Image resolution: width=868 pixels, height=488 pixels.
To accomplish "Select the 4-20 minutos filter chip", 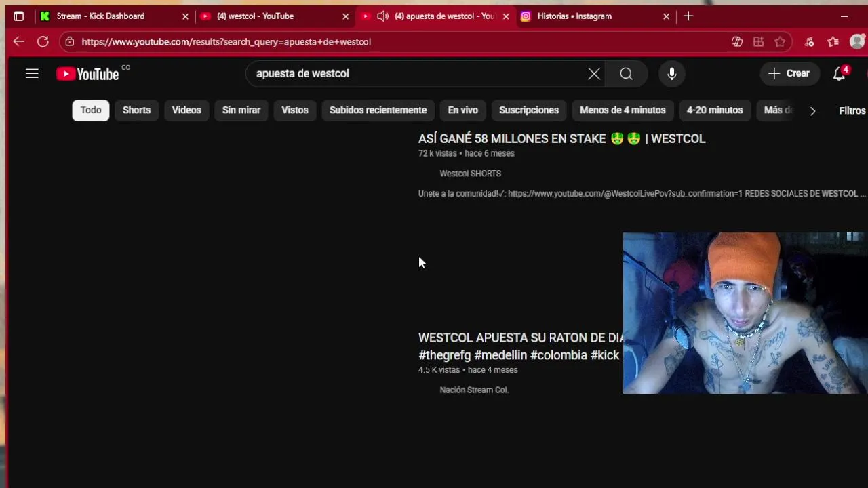I will coord(715,110).
